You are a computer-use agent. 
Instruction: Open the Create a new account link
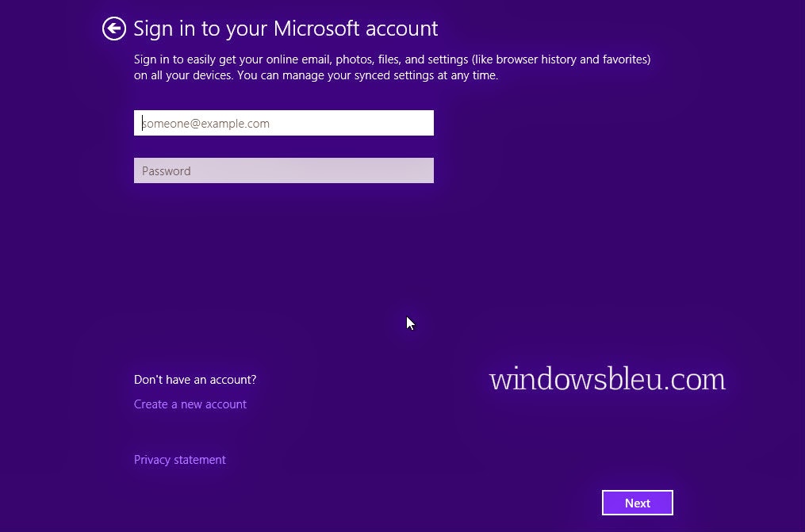190,404
